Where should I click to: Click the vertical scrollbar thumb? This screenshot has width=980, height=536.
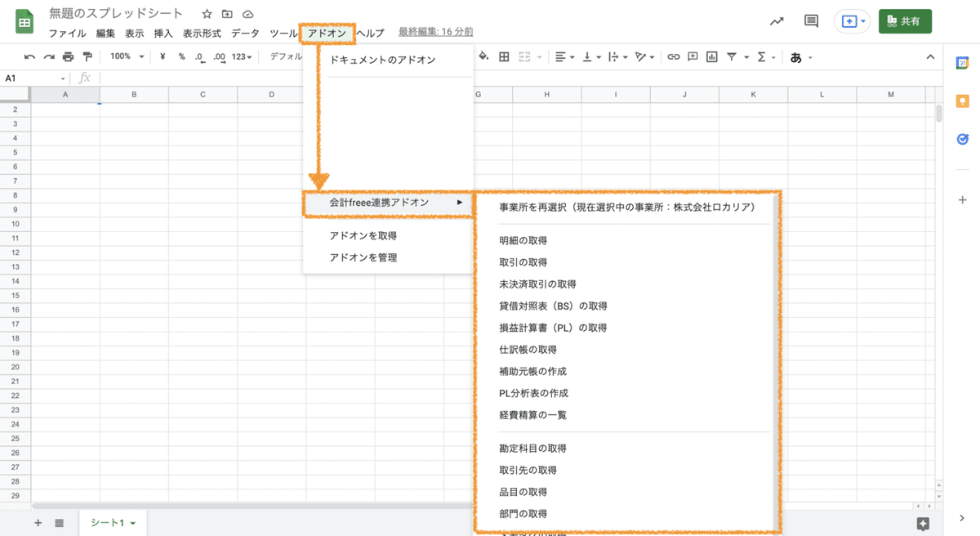pos(939,113)
